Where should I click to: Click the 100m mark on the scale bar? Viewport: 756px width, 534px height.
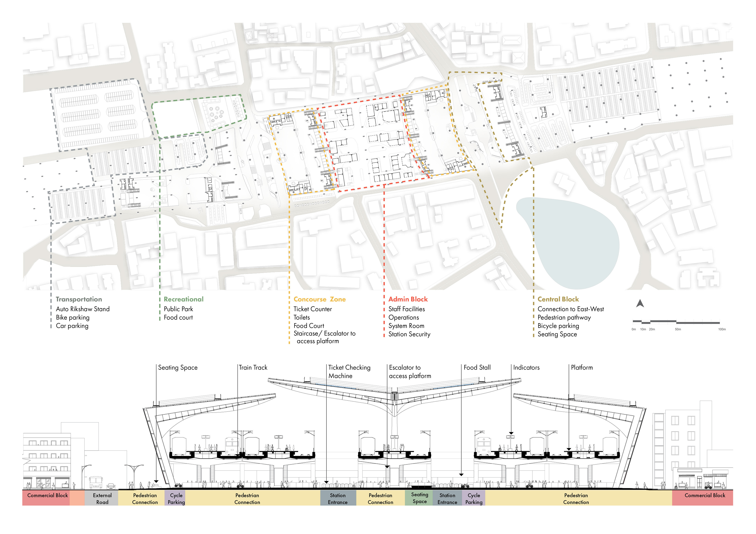(x=722, y=329)
